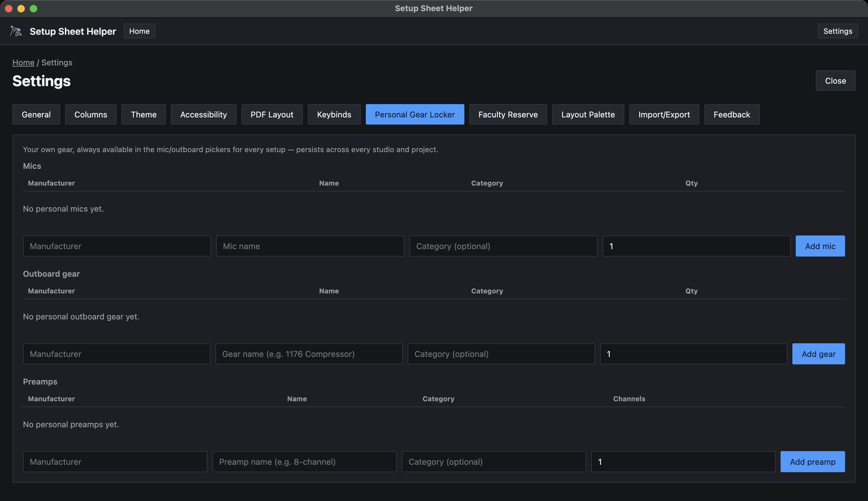Click the Add gear button
Image resolution: width=868 pixels, height=501 pixels.
(x=819, y=354)
